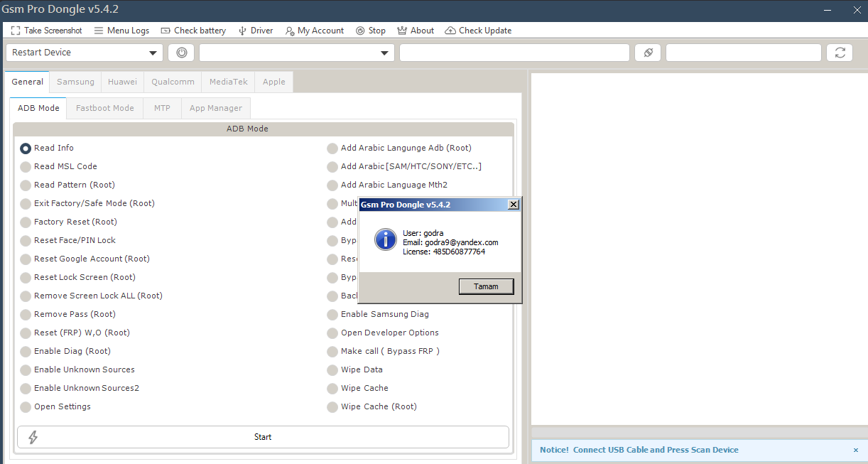Expand the empty port combo box dropdown
This screenshot has width=868, height=464.
(x=385, y=53)
